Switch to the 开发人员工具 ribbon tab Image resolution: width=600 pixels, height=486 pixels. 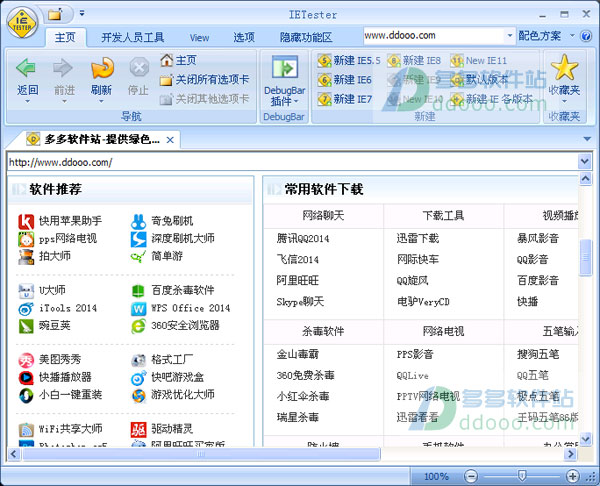tap(132, 37)
